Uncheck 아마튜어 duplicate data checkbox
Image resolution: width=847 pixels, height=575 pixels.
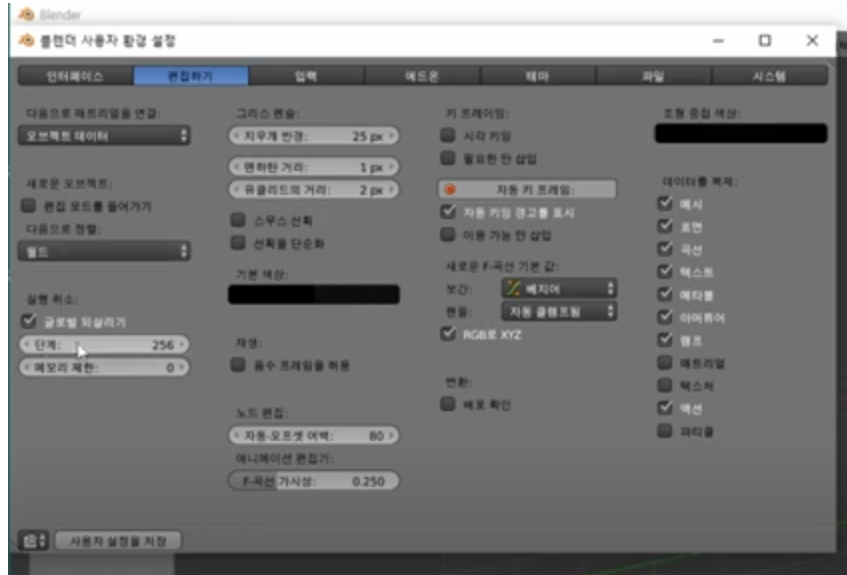pyautogui.click(x=665, y=317)
